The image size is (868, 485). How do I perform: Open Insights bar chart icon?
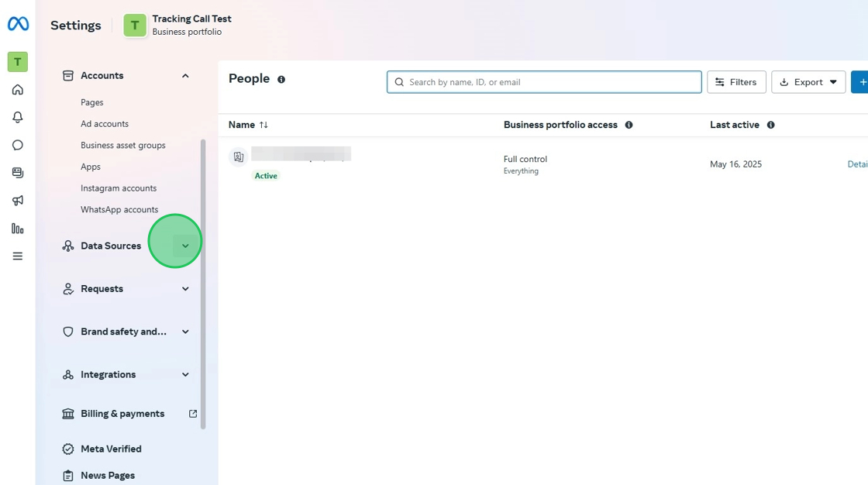(18, 229)
